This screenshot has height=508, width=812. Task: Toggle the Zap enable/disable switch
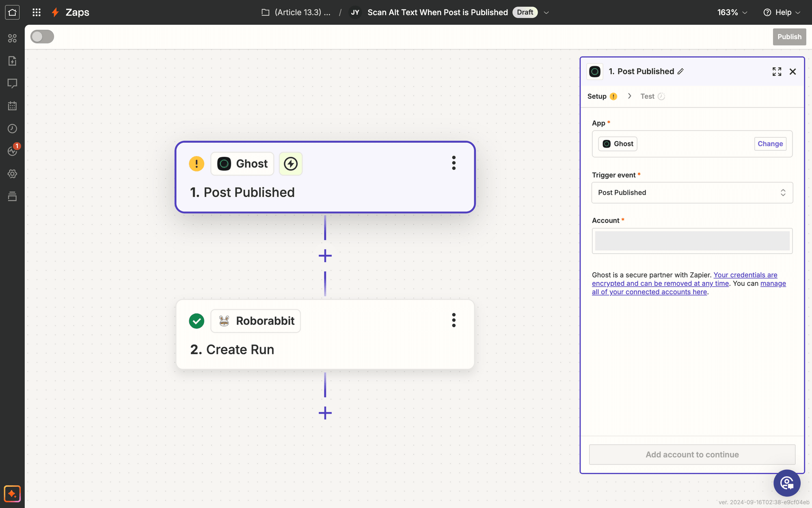[x=41, y=36]
